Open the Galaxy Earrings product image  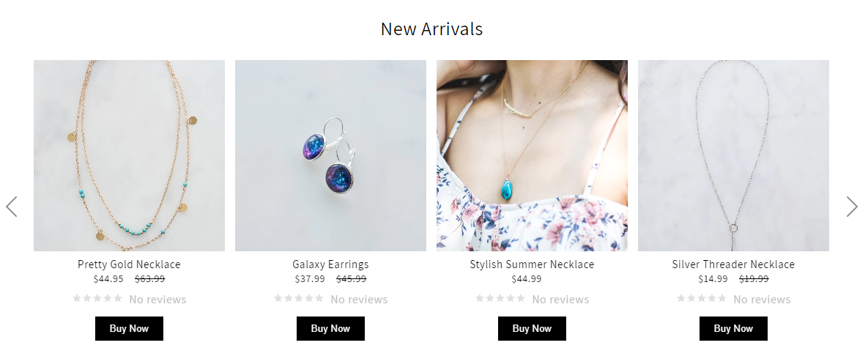(330, 155)
